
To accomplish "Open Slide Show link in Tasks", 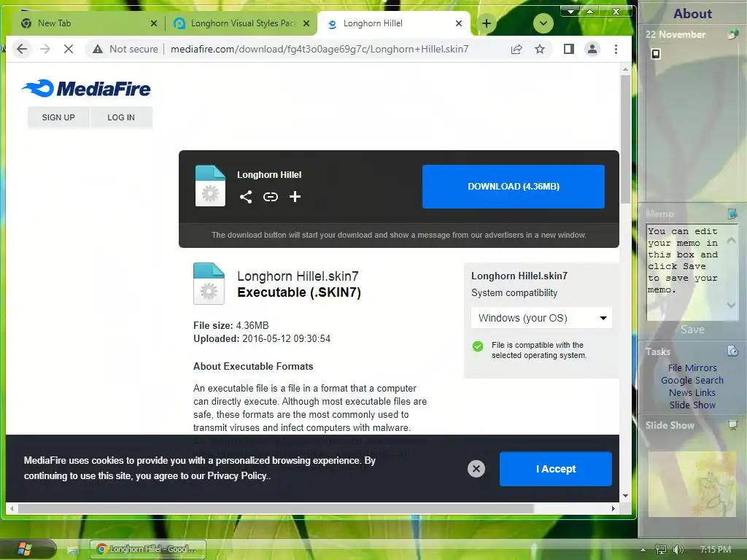I will coord(692,405).
